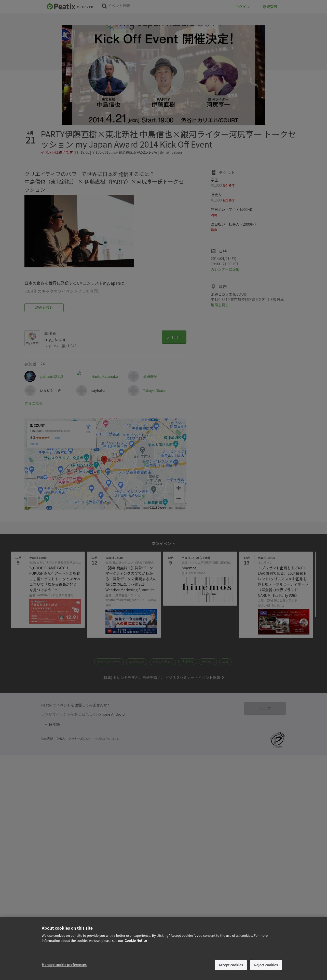Select the 広告 tag
327x980 pixels.
[225, 661]
